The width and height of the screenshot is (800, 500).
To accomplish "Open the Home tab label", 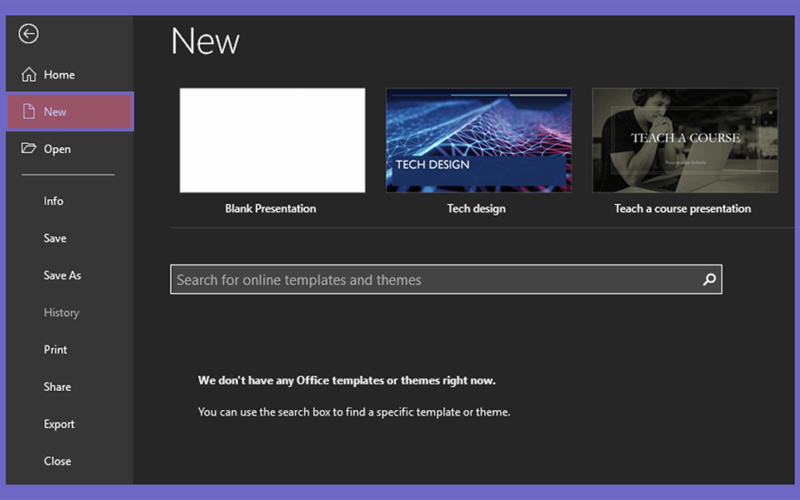I will coord(59,75).
